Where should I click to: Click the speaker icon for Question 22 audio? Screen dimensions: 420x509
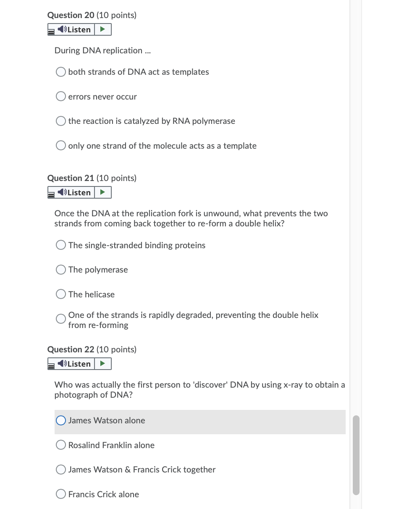[62, 364]
